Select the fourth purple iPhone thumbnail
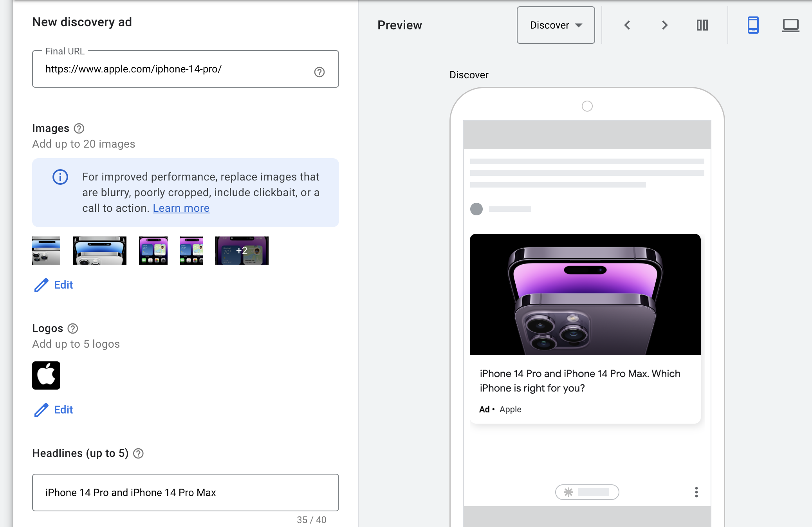 pyautogui.click(x=191, y=251)
